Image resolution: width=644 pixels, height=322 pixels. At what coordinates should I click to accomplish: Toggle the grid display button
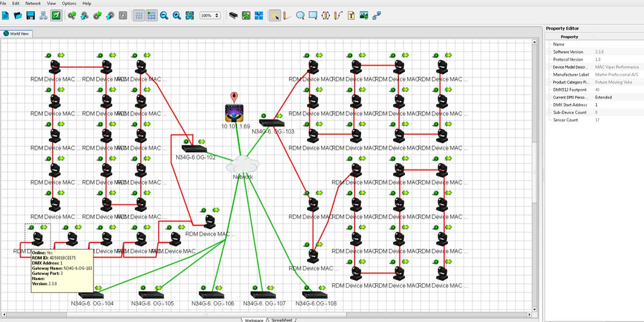tap(139, 16)
